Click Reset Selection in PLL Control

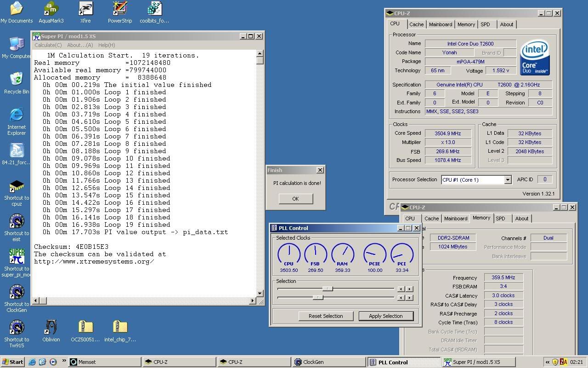(326, 316)
